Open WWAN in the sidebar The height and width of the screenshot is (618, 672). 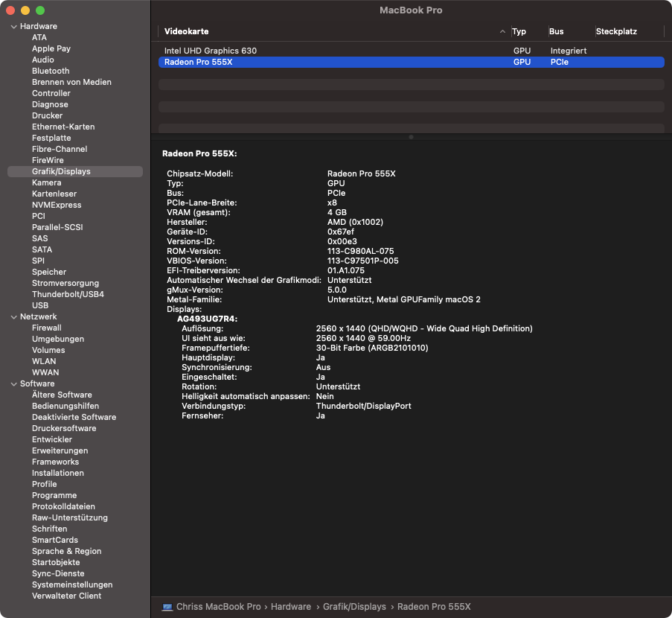[45, 372]
